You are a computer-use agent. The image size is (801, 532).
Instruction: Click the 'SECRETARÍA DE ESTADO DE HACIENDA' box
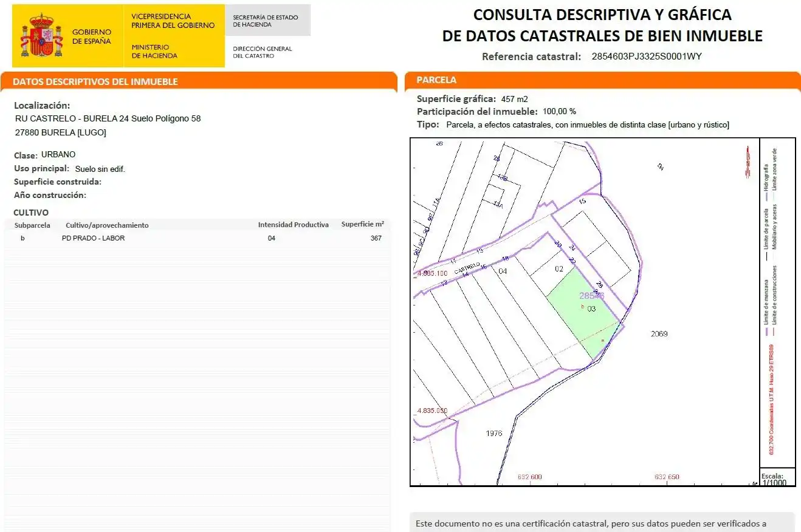(267, 21)
